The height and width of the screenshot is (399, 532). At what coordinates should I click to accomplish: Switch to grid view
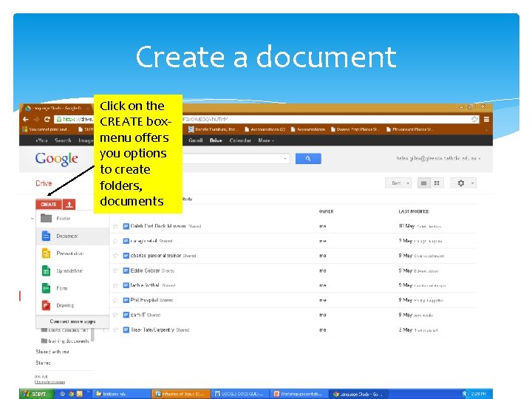437,183
